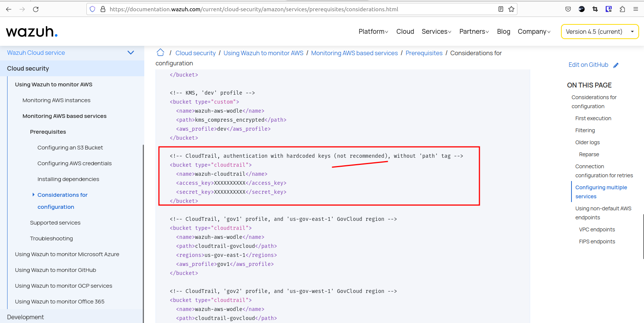Open the extensions puzzle icon

[622, 9]
